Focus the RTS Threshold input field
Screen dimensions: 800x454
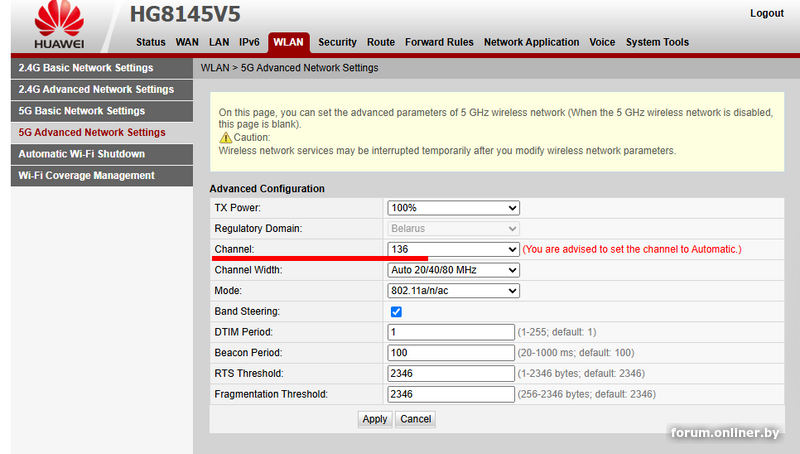click(x=451, y=373)
